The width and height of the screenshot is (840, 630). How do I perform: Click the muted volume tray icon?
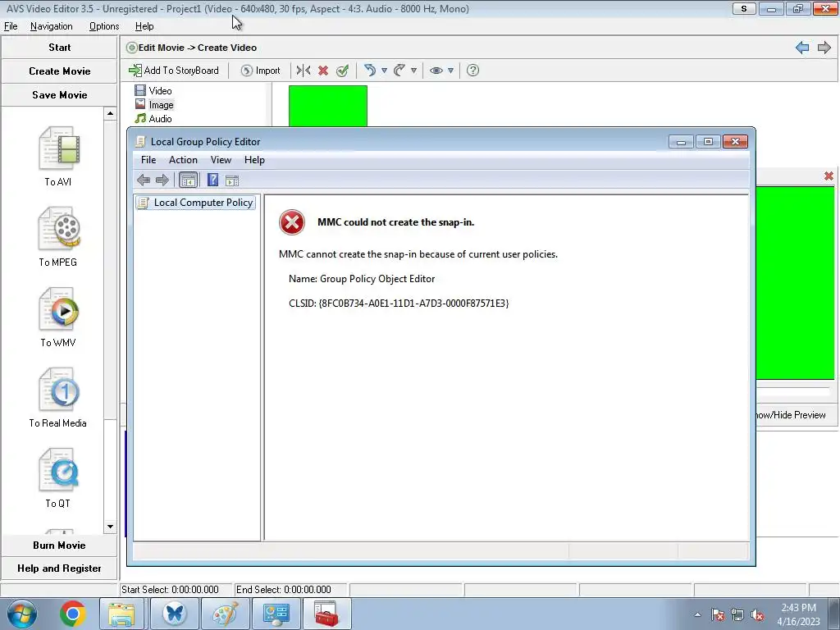point(757,614)
